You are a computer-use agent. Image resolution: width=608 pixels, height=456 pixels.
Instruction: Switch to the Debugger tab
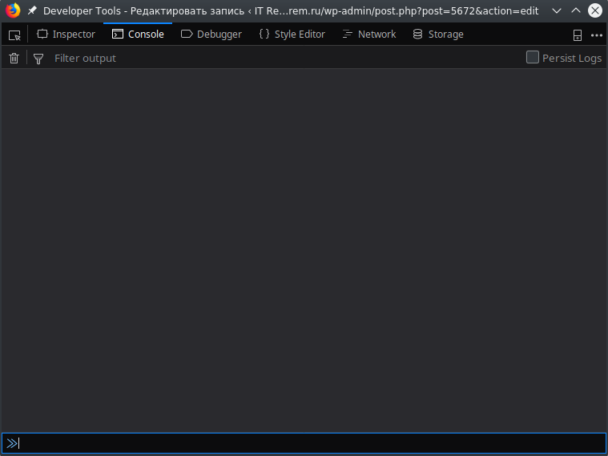point(211,35)
